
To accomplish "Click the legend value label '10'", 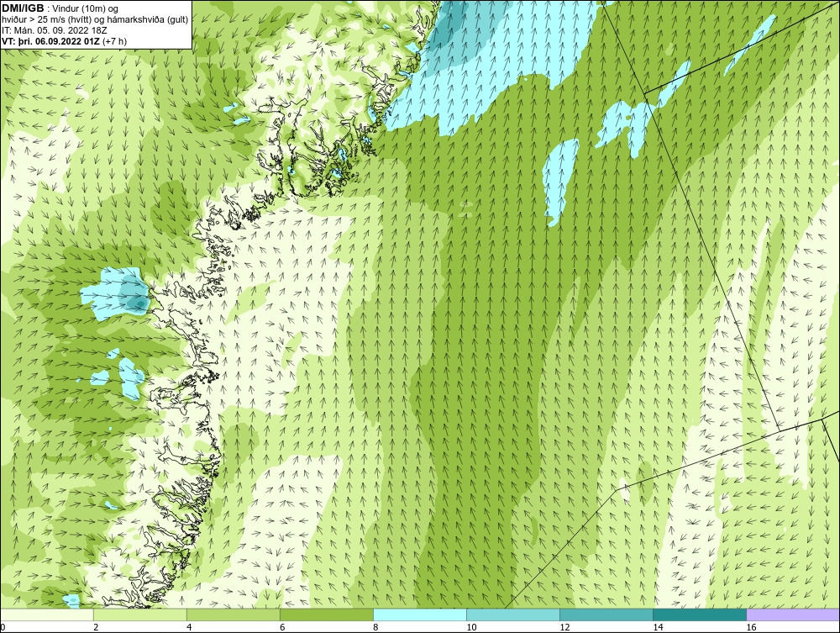I will coord(471,627).
